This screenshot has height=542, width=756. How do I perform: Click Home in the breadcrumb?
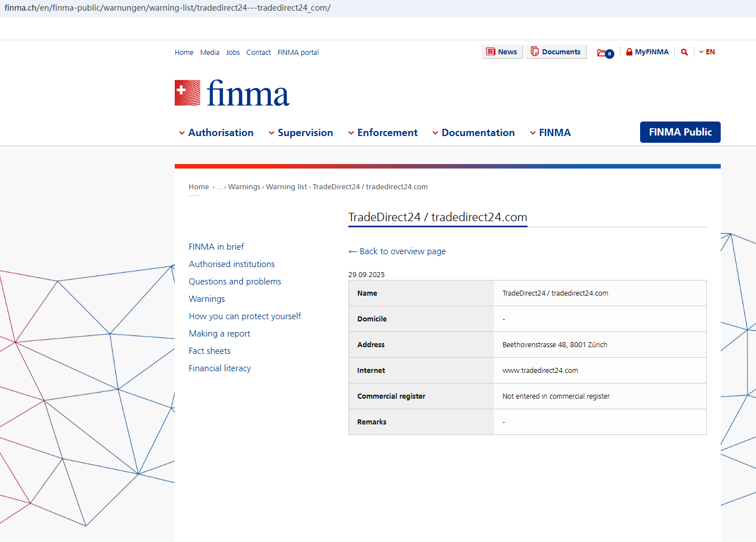click(199, 187)
